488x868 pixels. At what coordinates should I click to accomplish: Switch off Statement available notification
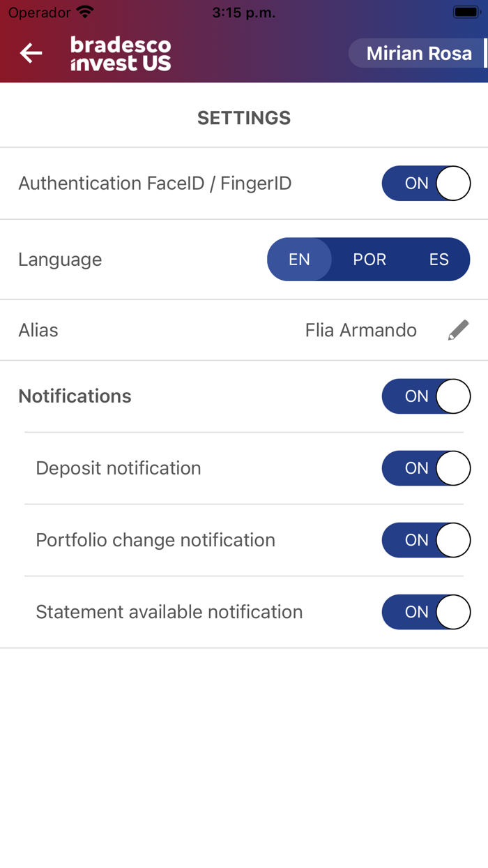pos(426,612)
